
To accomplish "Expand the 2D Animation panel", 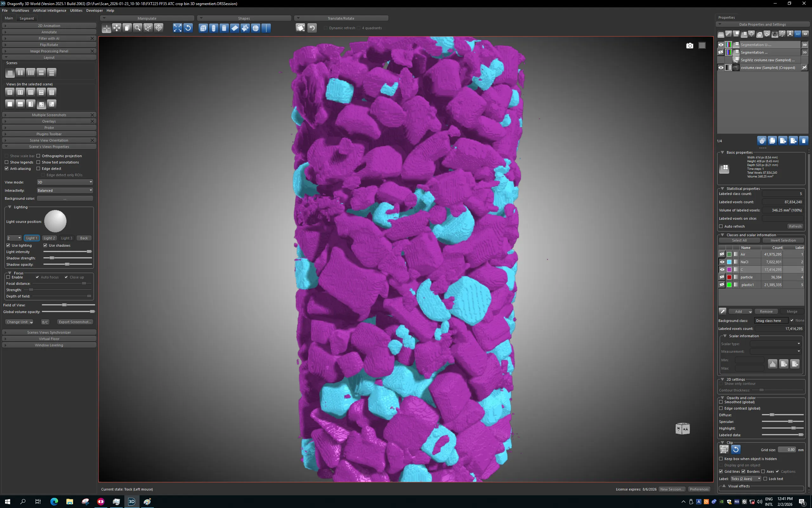I will pyautogui.click(x=49, y=25).
